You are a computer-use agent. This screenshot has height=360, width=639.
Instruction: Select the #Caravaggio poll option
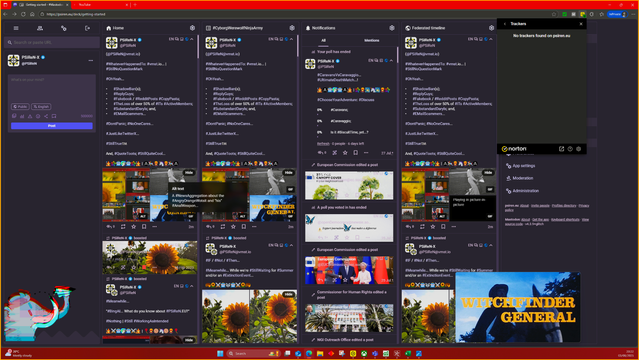pos(341,121)
